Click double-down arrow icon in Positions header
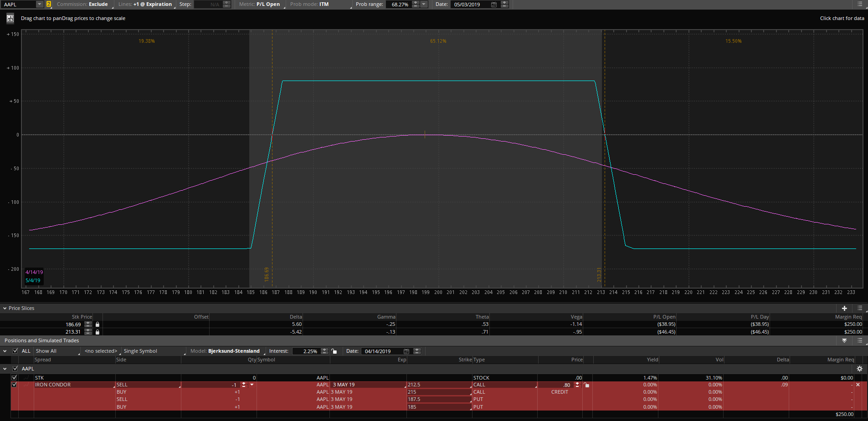This screenshot has width=868, height=421. (x=844, y=340)
